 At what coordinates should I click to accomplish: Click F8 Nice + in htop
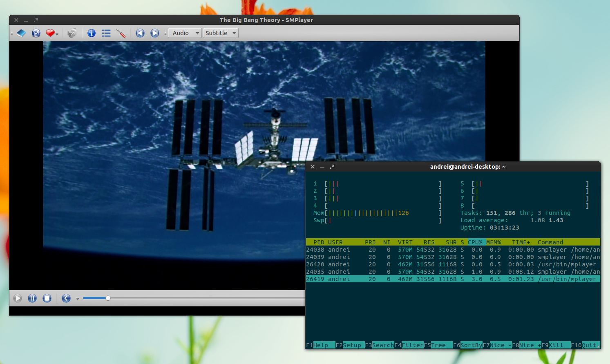527,345
